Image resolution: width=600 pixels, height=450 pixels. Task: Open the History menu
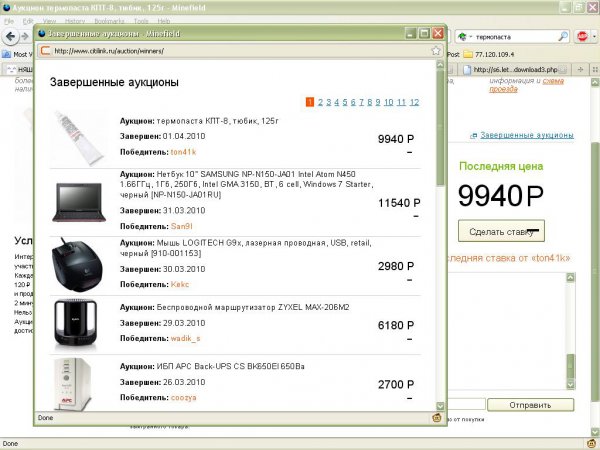75,21
